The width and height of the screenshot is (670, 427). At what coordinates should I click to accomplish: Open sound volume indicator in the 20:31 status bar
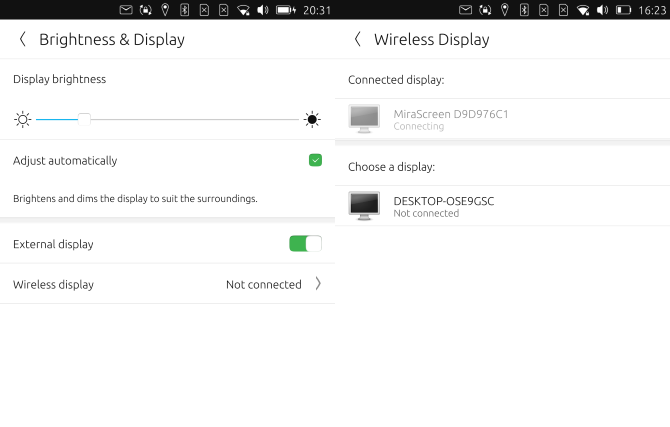coord(262,10)
